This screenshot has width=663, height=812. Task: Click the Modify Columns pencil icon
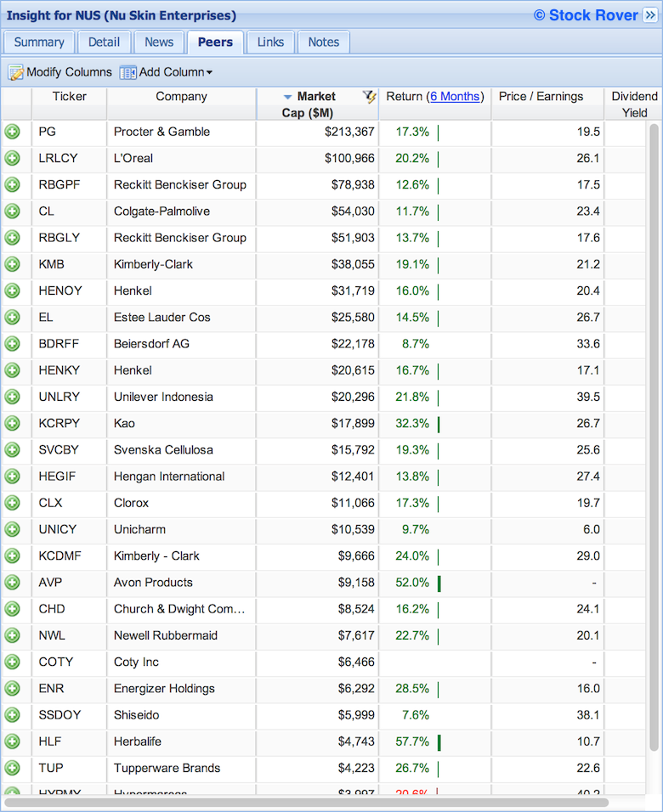pos(15,72)
